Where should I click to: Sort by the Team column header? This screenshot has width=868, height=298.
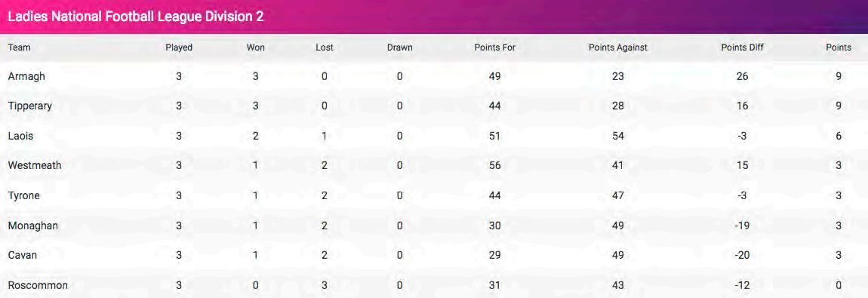tap(20, 48)
